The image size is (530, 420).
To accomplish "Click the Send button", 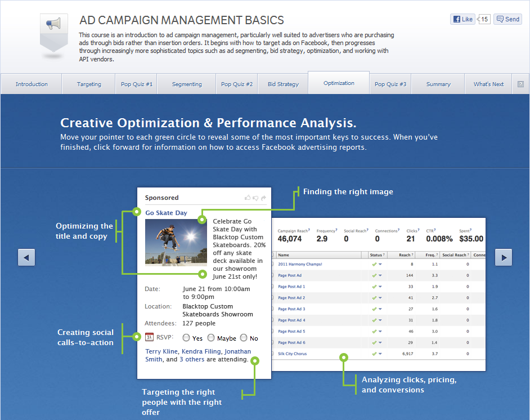I will [x=507, y=19].
